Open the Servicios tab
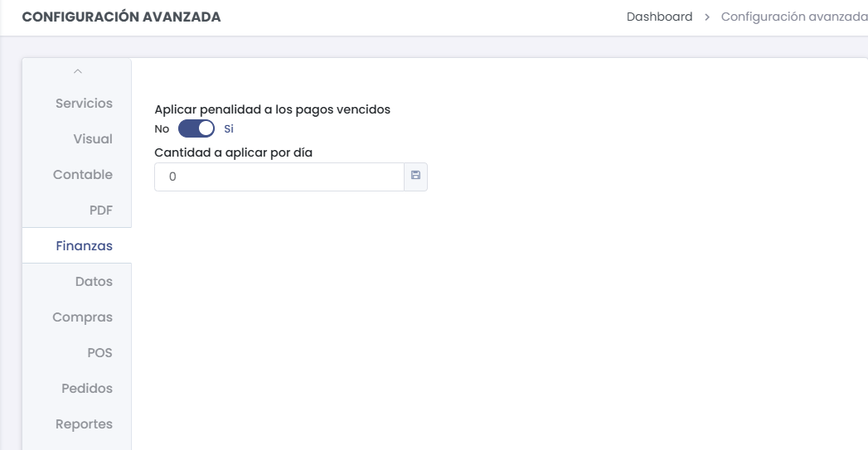This screenshot has height=450, width=868. 84,104
